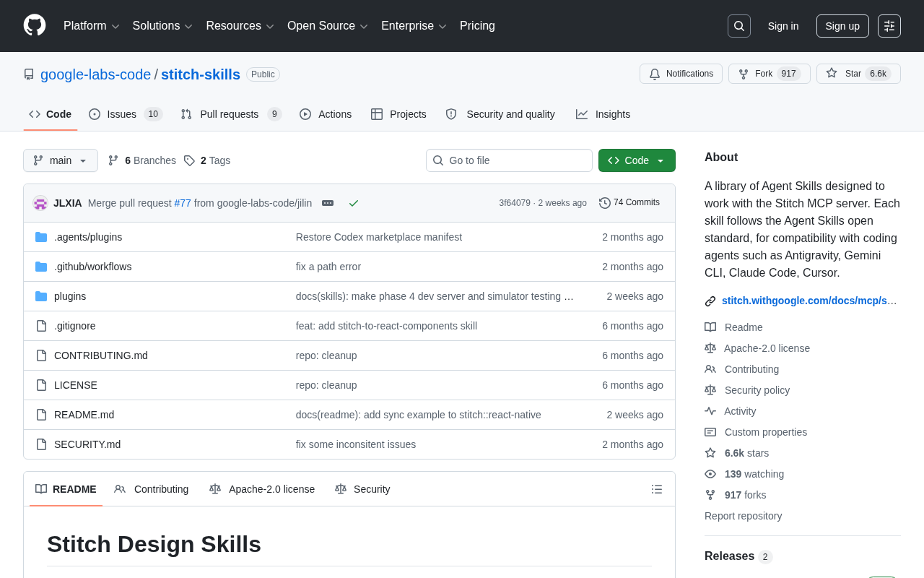Click the Activity pulse item
The image size is (924, 578).
(731, 411)
